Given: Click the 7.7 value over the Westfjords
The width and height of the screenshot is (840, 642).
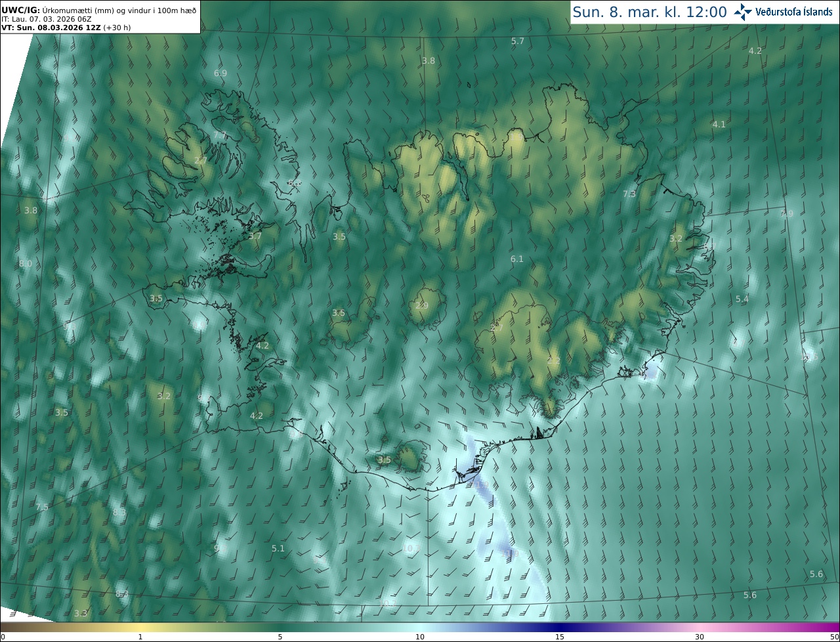Looking at the screenshot, I should coord(220,136).
